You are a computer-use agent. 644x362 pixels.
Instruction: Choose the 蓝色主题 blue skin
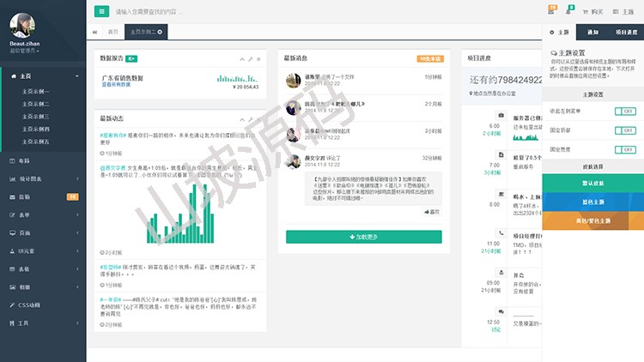[593, 202]
